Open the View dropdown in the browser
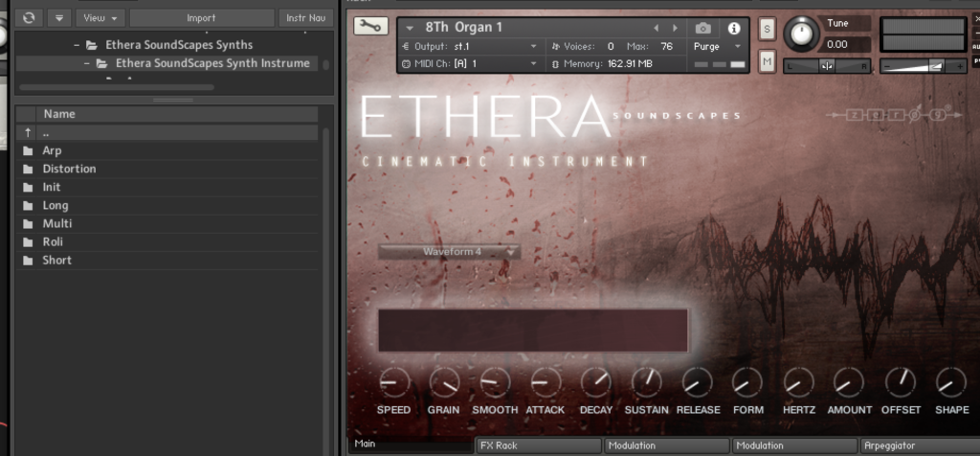Screen dimensions: 980x456 [x=100, y=17]
